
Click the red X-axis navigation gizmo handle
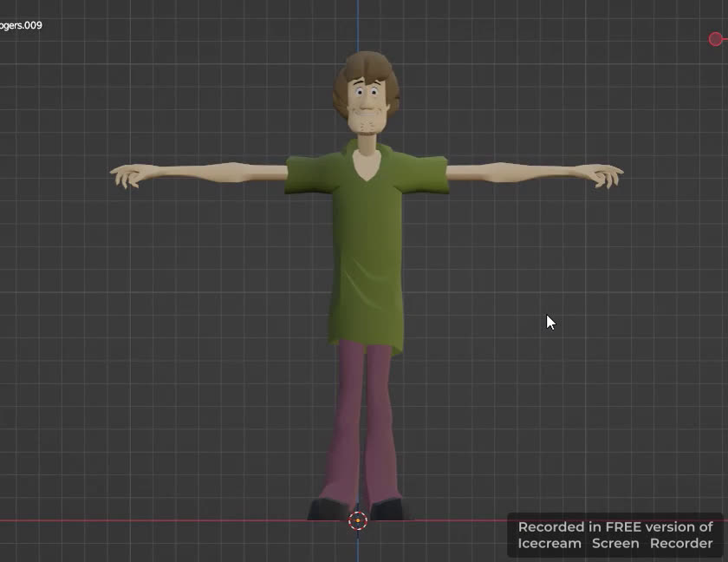coord(716,39)
